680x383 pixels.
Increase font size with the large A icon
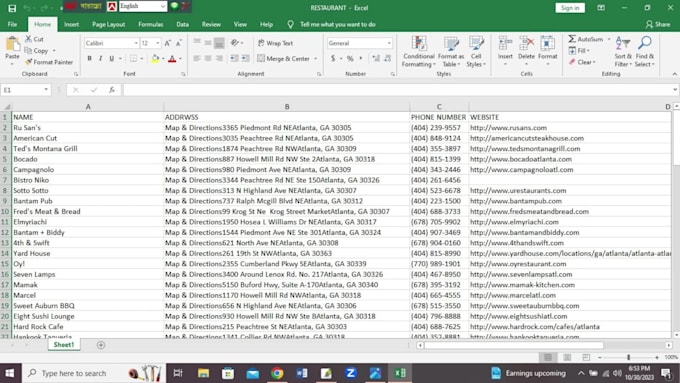(167, 43)
